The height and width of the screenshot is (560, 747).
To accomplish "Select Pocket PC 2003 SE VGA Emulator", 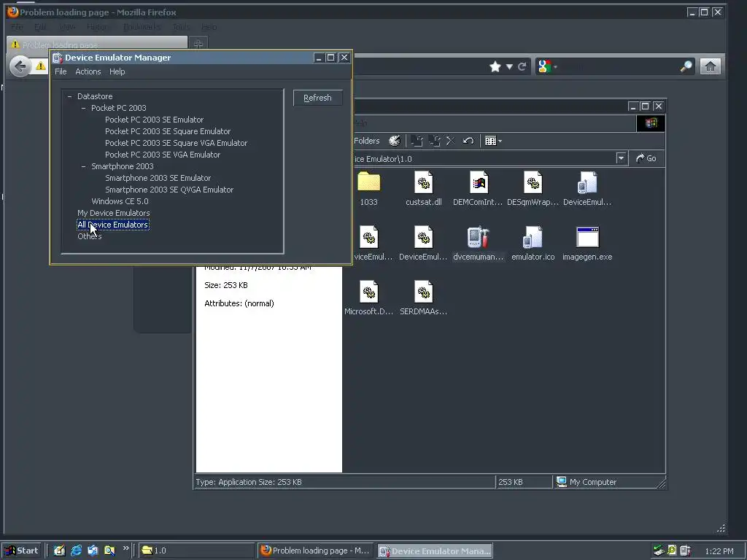I will [x=163, y=155].
